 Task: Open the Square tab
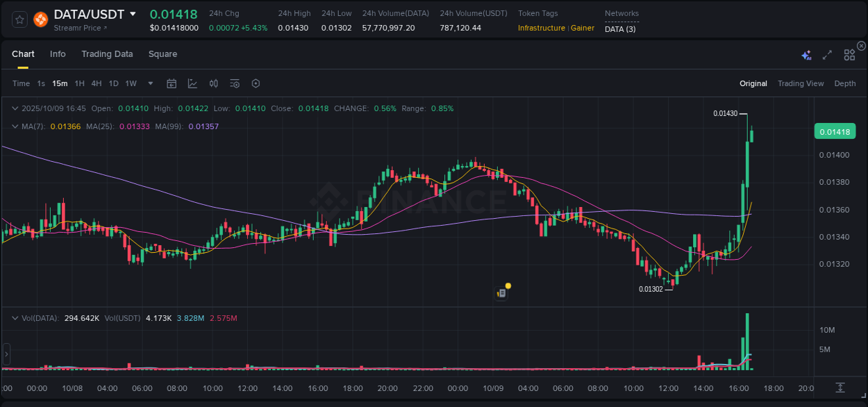tap(162, 54)
